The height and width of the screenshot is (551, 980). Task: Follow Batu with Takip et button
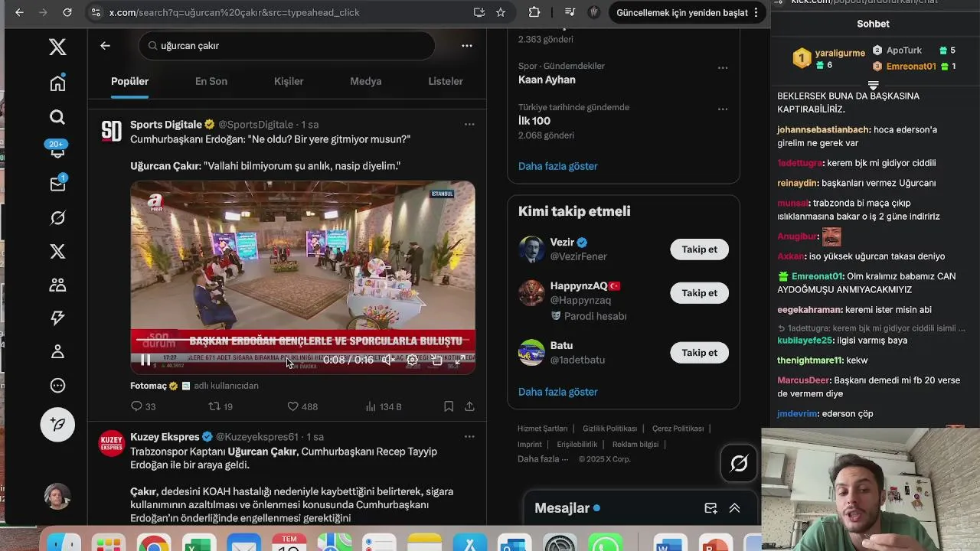[x=700, y=353]
